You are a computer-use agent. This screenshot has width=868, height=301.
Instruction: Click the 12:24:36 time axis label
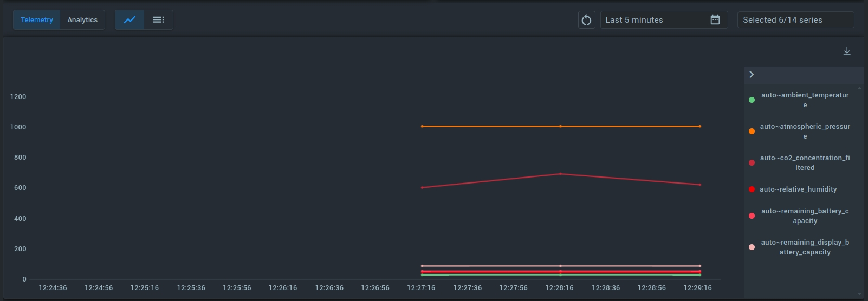coord(53,288)
